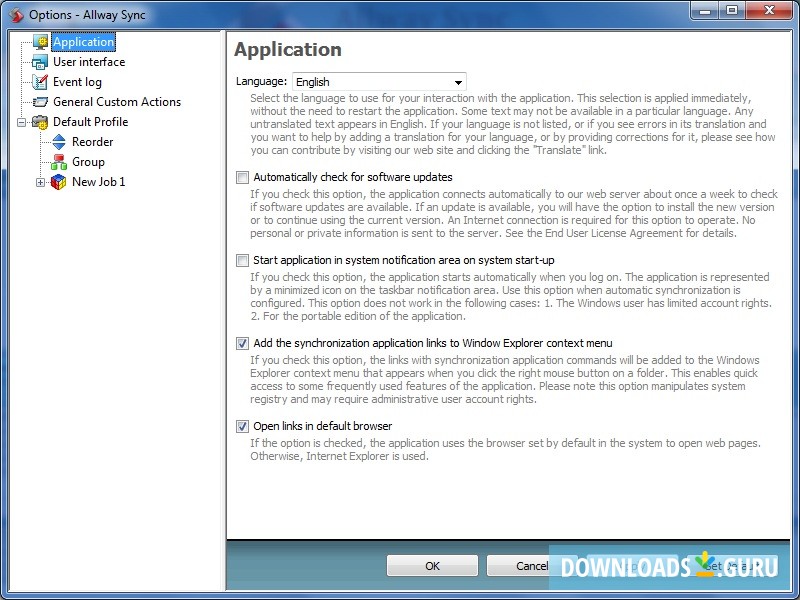Click the Group hierarchy icon
The width and height of the screenshot is (800, 600).
(59, 162)
